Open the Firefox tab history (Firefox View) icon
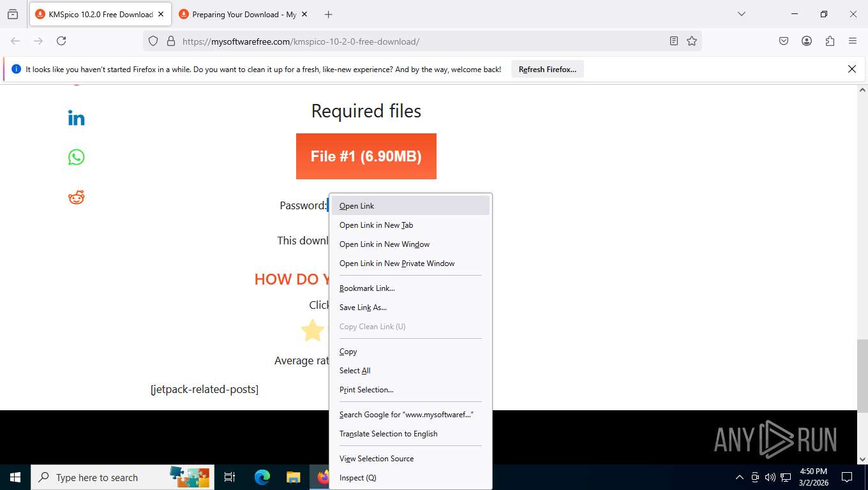This screenshot has height=490, width=868. pos(13,14)
